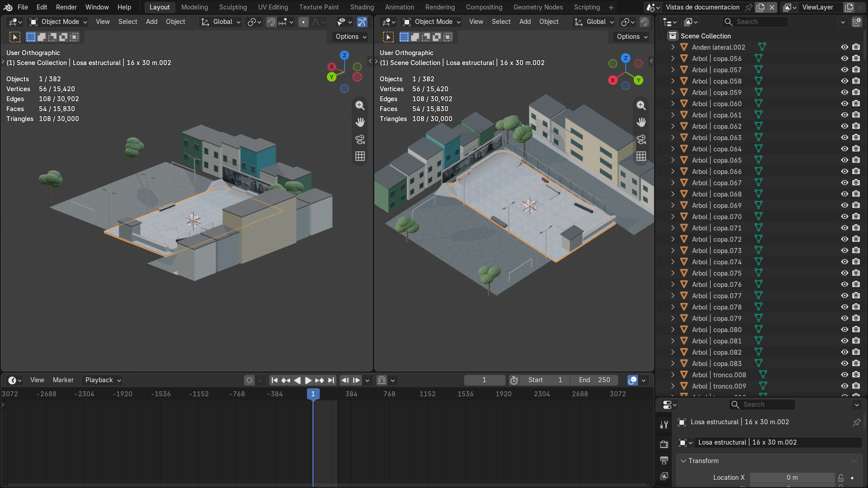Switch to Geometry Nodes workspace tab

pos(538,7)
